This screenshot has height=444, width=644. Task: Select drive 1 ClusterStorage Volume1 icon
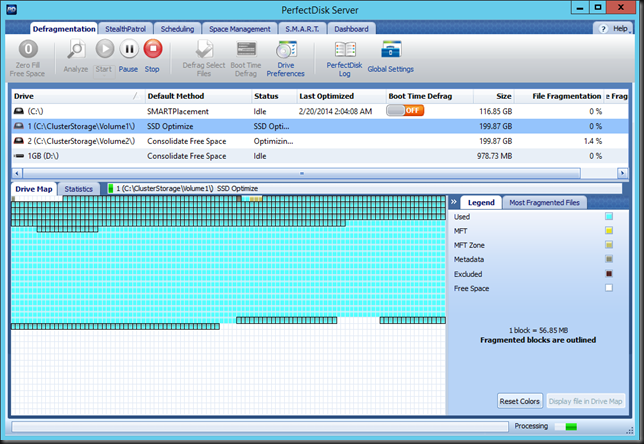tap(19, 126)
